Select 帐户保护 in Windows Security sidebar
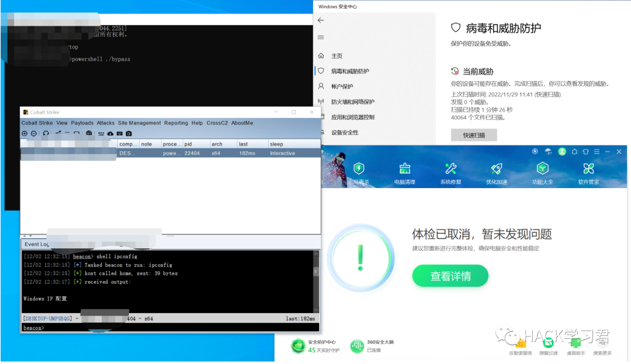 pyautogui.click(x=342, y=86)
